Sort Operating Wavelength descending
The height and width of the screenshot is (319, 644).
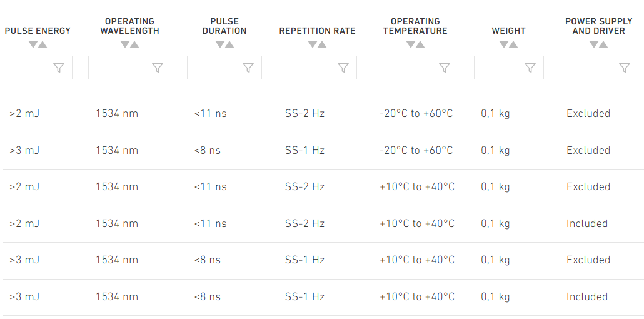point(125,44)
